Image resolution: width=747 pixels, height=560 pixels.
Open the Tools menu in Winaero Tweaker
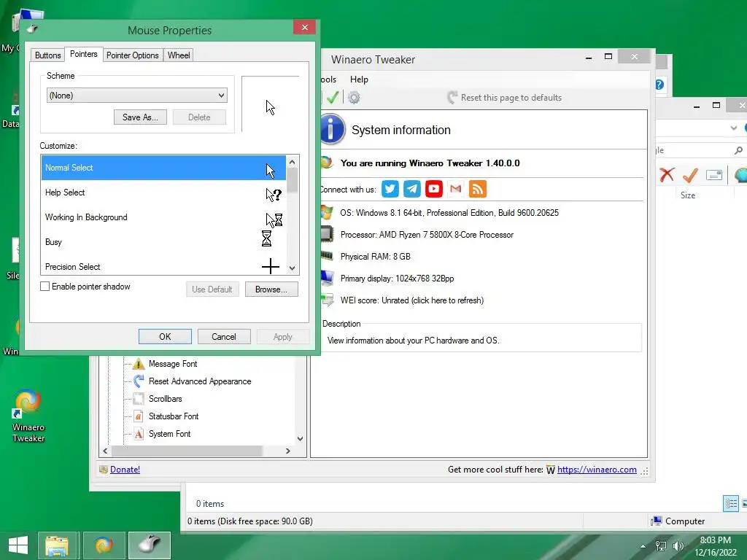(x=329, y=79)
